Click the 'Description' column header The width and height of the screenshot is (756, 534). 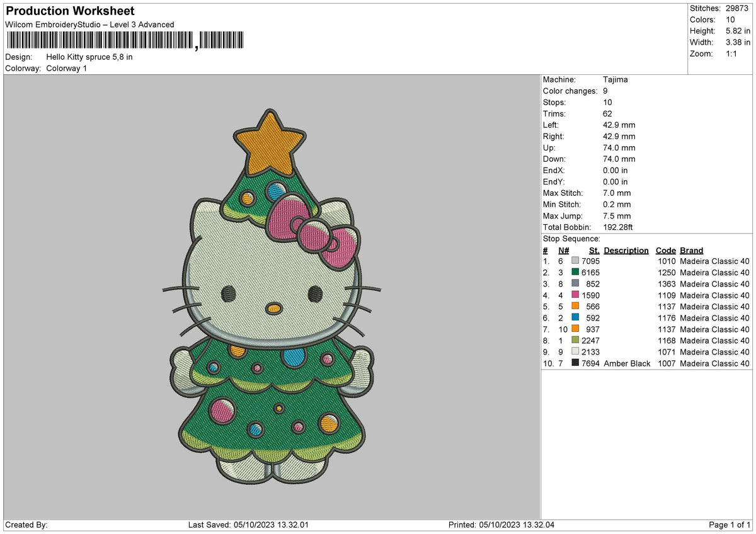click(626, 250)
